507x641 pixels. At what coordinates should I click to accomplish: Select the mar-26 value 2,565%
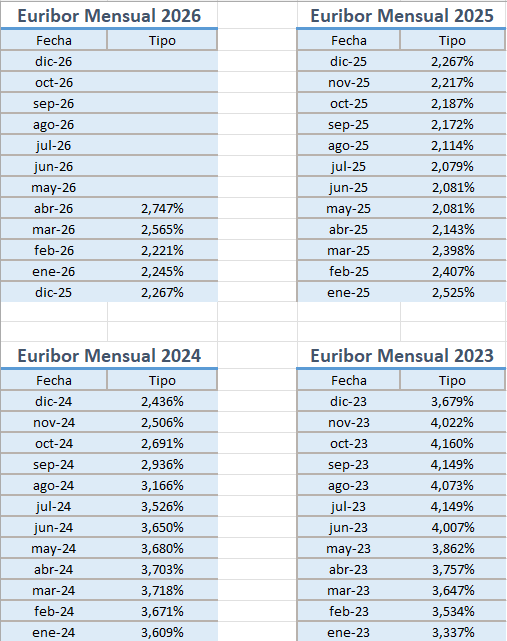[162, 229]
